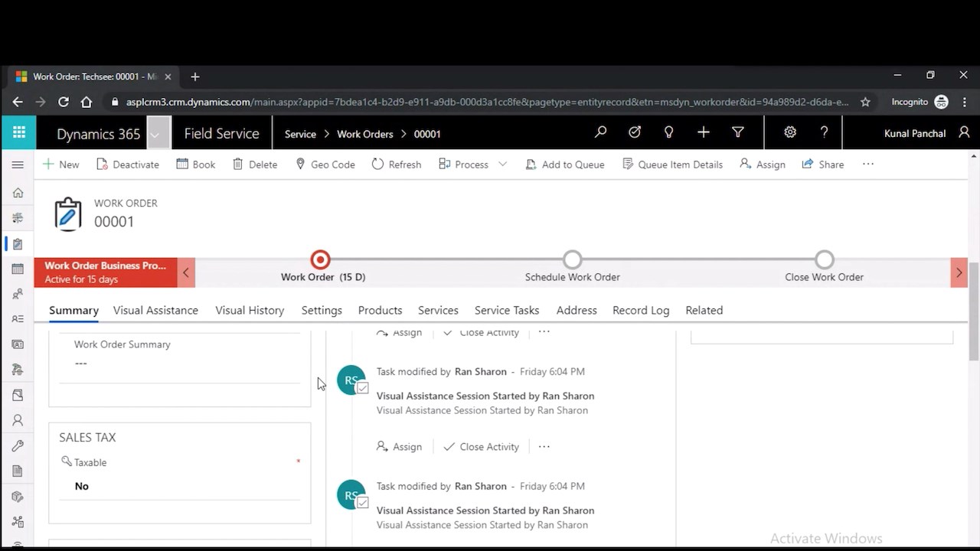Click the help question mark icon
This screenshot has height=551, width=980.
click(x=824, y=132)
